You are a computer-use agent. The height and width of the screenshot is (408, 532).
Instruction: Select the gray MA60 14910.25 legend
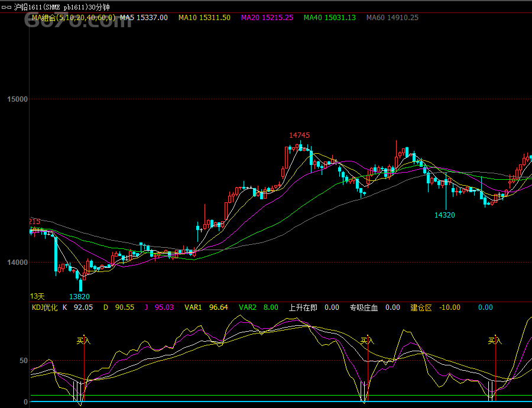point(392,18)
